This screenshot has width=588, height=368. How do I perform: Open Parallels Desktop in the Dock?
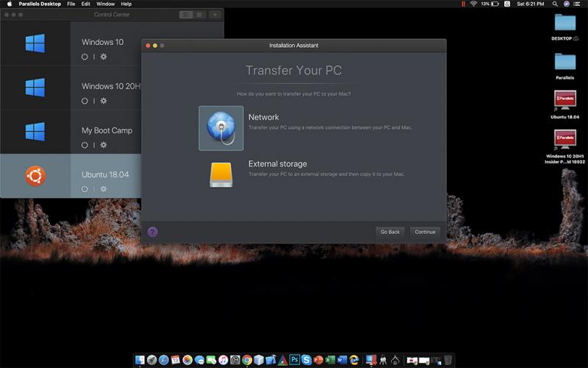pos(371,360)
